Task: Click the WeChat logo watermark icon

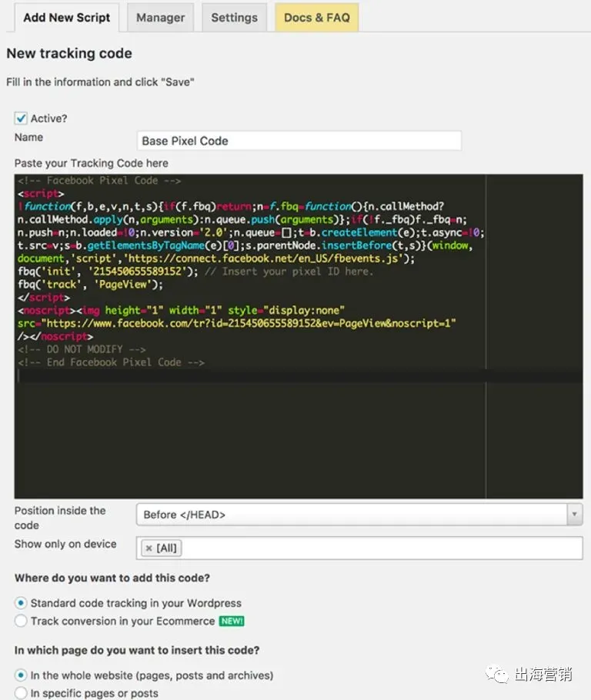Action: click(499, 675)
